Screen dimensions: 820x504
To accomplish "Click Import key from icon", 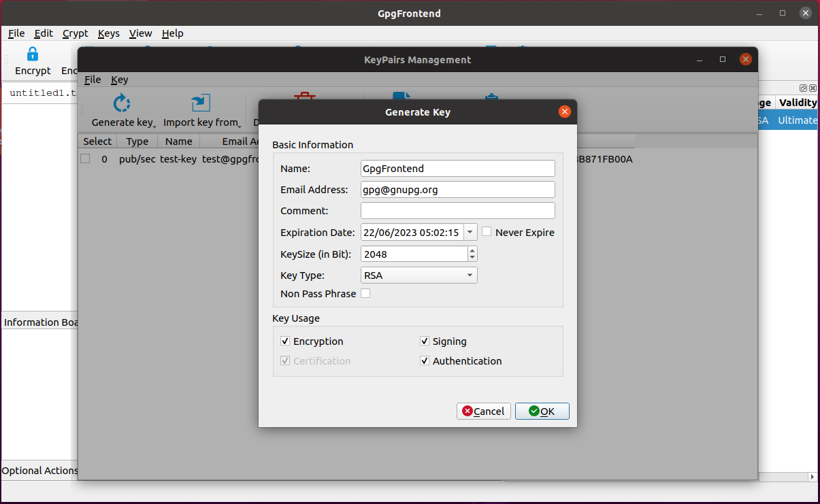I will (x=200, y=103).
